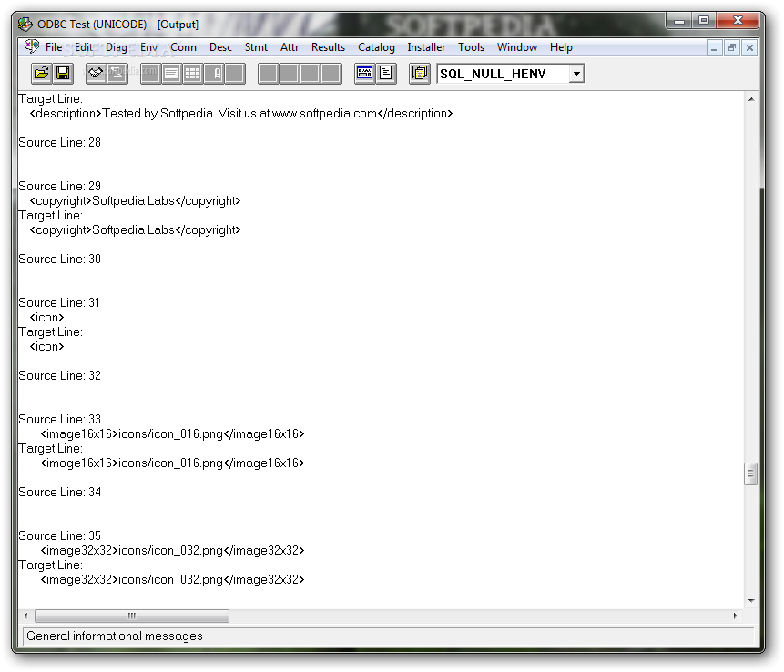Screen dimensions: 784x672
Task: Click the vertical scrollbar down arrow
Action: coord(751,600)
